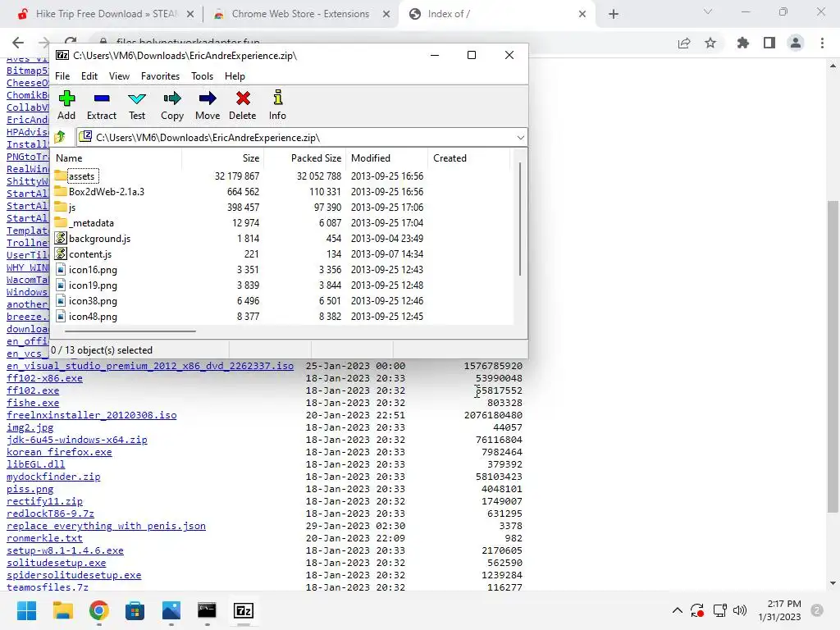
Task: Open the jdk-6u45-windows-x64.zip link
Action: pos(76,440)
